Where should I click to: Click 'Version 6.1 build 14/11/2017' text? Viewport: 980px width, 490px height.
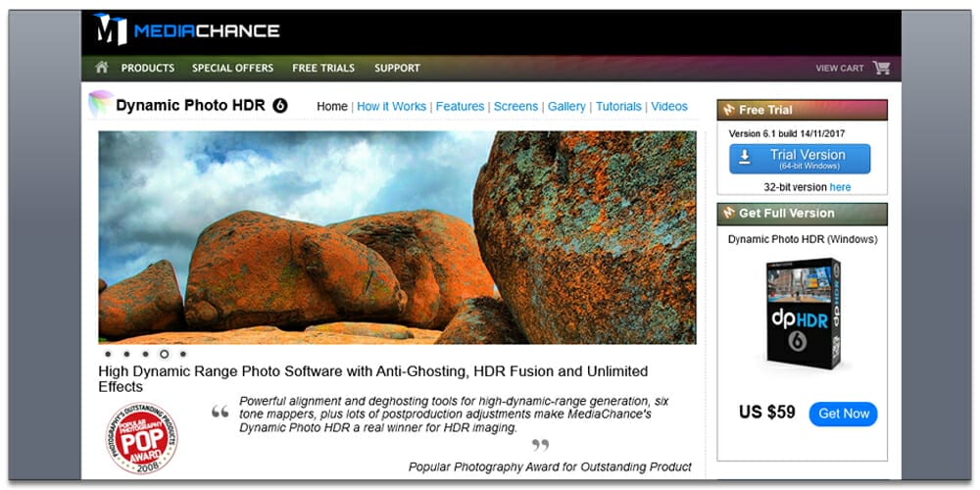(787, 133)
